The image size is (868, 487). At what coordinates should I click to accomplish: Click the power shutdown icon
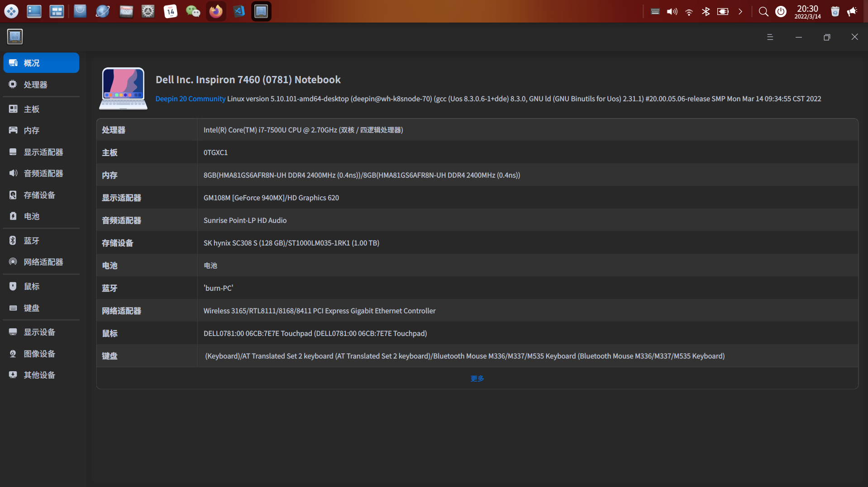click(x=781, y=11)
